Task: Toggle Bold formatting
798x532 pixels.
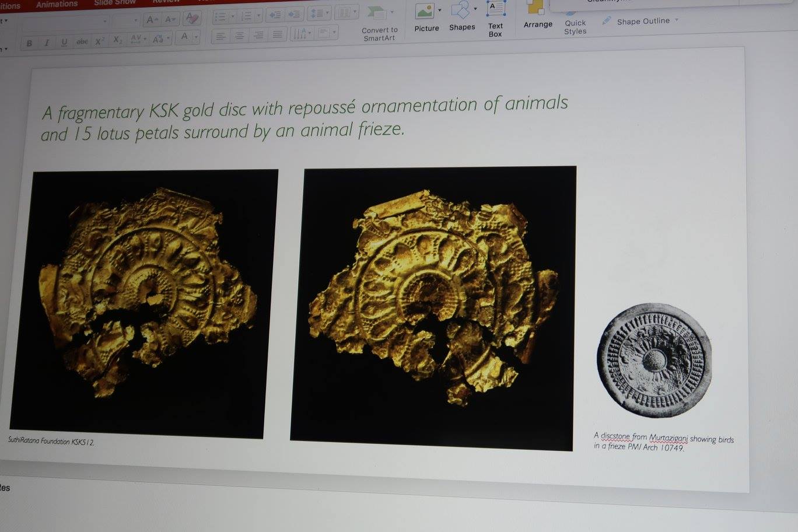Action: [x=29, y=43]
